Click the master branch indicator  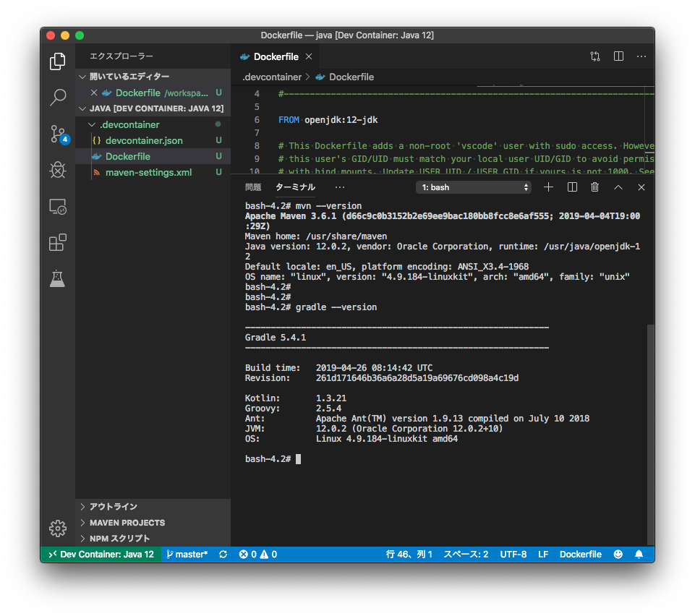click(x=187, y=555)
